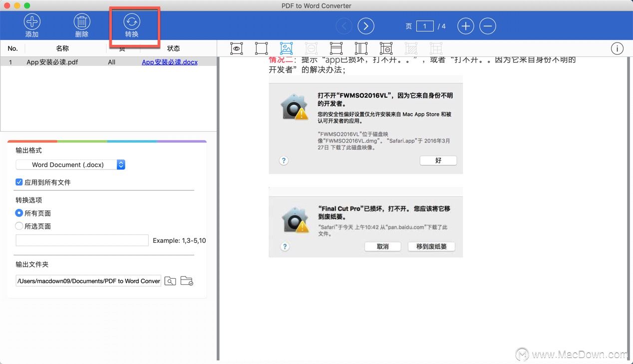Select the App安装必读.pdf file row name
633x364 pixels.
(x=52, y=62)
